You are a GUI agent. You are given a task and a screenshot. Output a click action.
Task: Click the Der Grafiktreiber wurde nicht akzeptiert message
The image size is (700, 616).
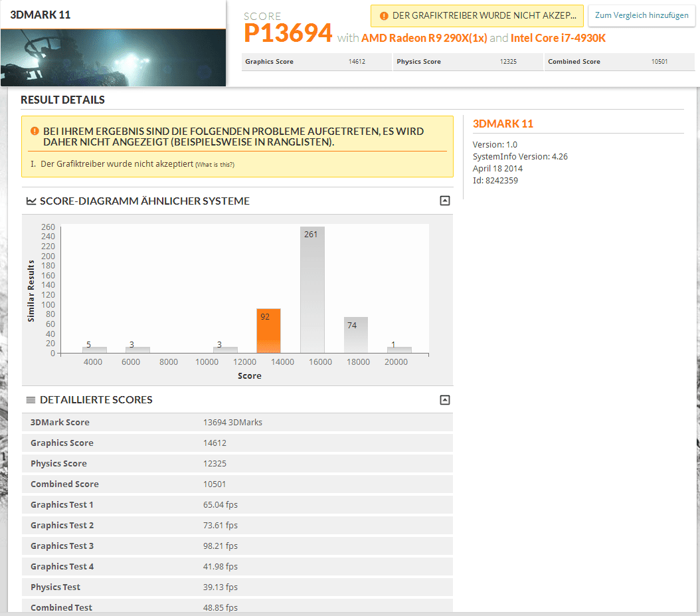coord(117,164)
